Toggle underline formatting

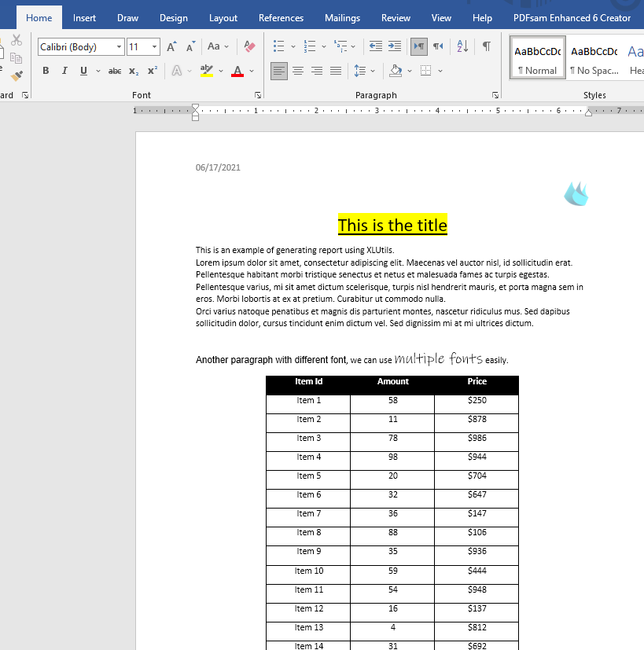83,71
